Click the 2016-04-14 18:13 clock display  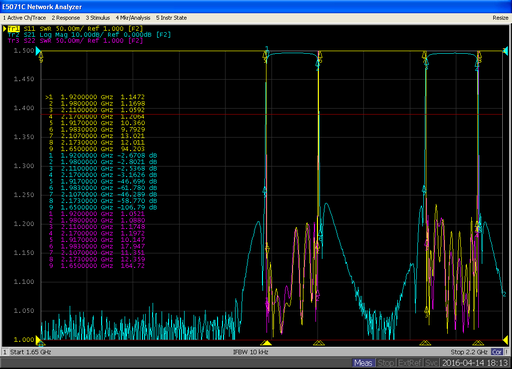475,363
